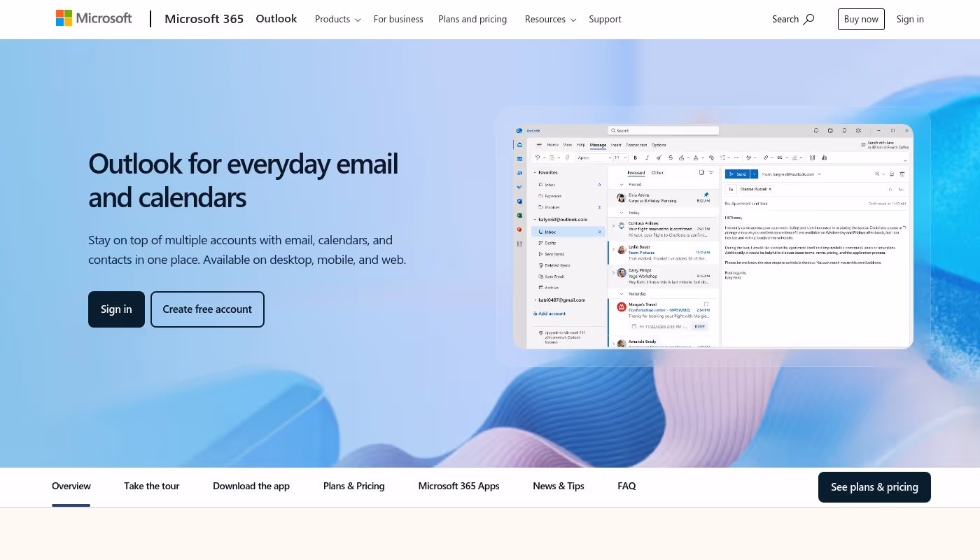
Task: Click the Bold icon in the preview's ribbon
Action: [x=635, y=157]
